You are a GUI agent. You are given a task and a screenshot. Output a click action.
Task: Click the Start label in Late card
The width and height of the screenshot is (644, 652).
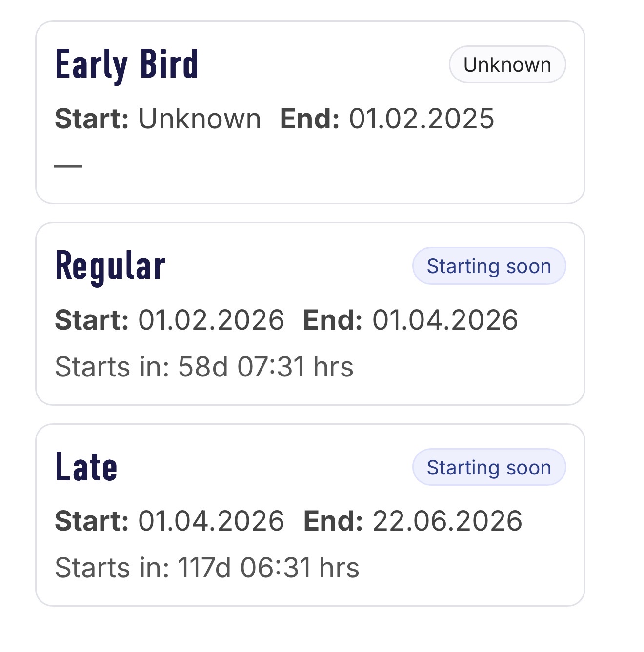pyautogui.click(x=92, y=521)
